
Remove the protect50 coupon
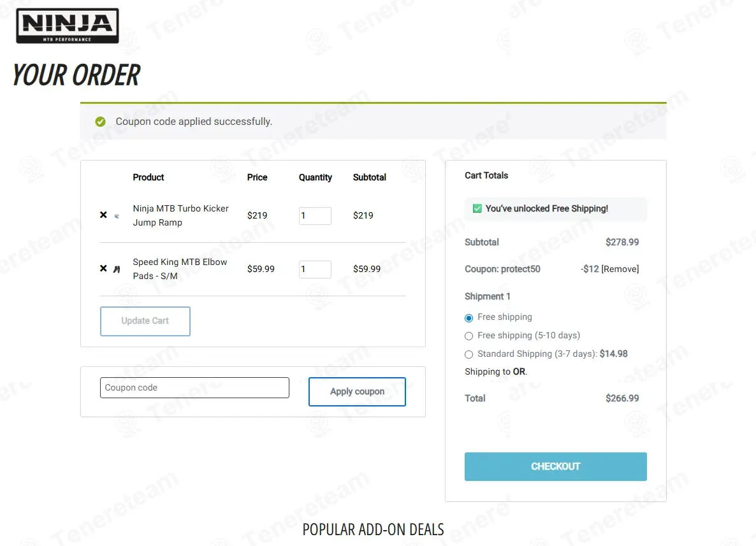(x=620, y=269)
